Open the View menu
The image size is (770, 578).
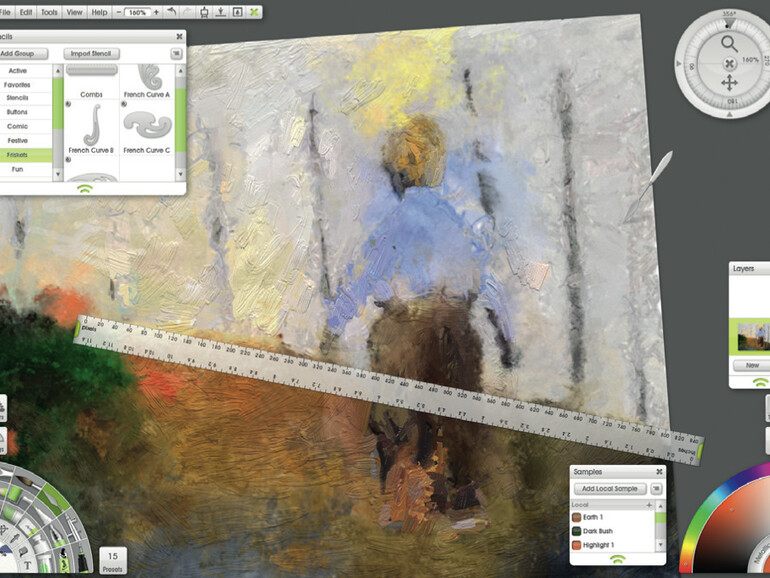pos(74,12)
